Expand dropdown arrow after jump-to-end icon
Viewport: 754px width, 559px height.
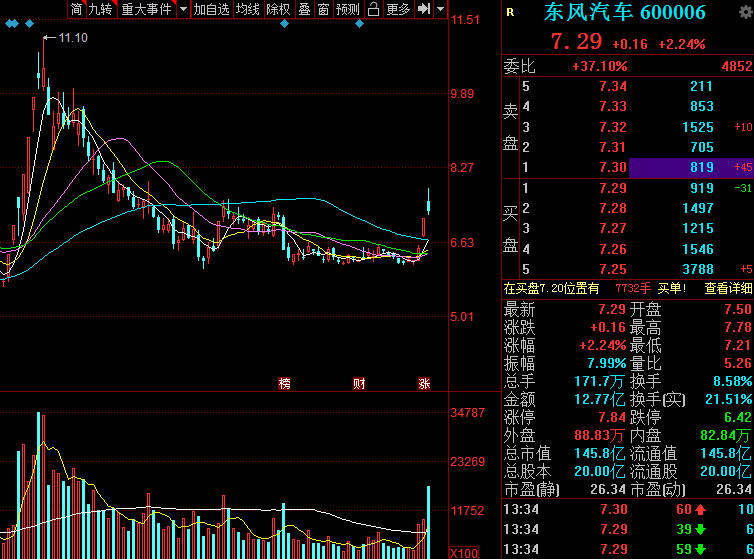(440, 9)
